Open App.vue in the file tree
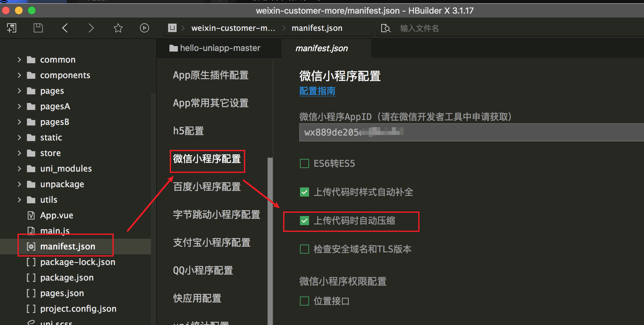 [x=57, y=215]
